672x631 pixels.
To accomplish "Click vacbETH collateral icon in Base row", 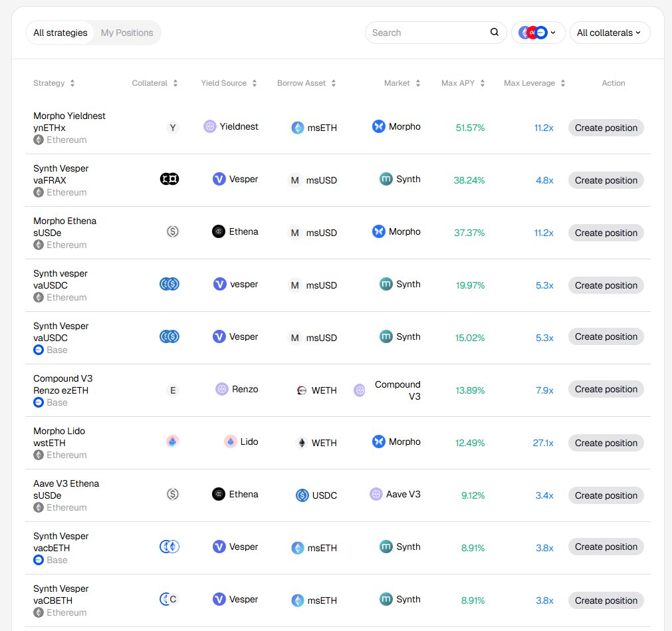I will [169, 547].
